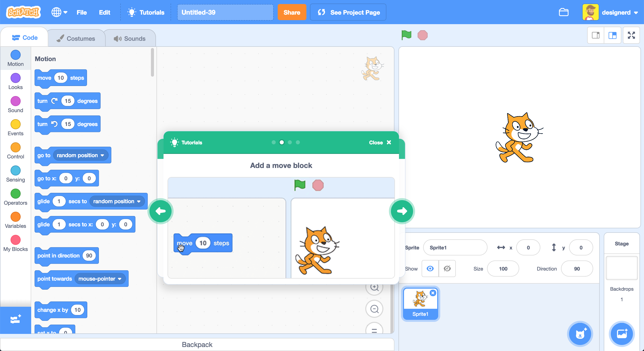Switch to the small stage layout toggle

(x=595, y=35)
